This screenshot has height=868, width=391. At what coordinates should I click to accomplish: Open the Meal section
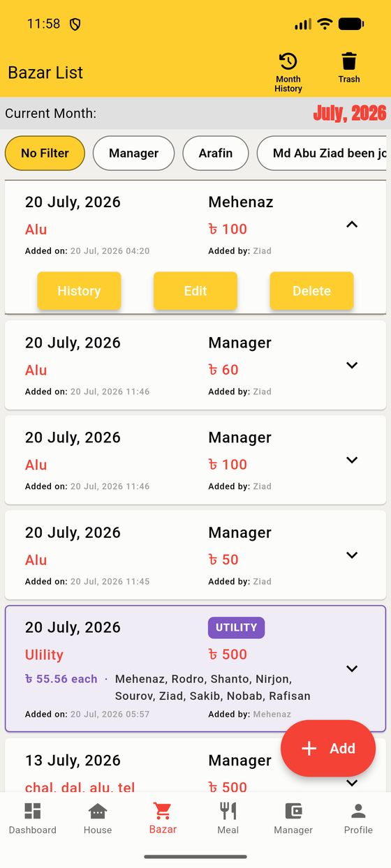(x=228, y=818)
